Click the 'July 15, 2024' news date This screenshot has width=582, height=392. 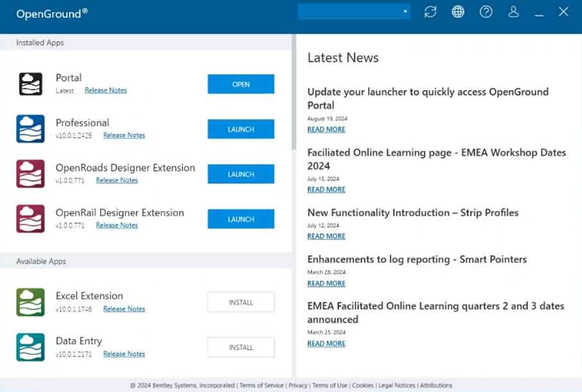click(x=323, y=179)
